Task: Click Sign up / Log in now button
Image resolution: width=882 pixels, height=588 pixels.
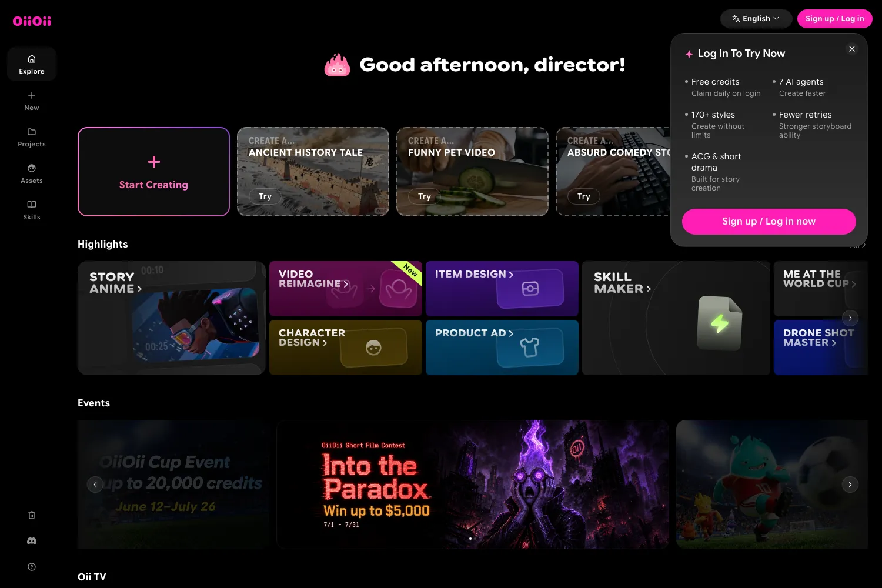Action: 769,222
